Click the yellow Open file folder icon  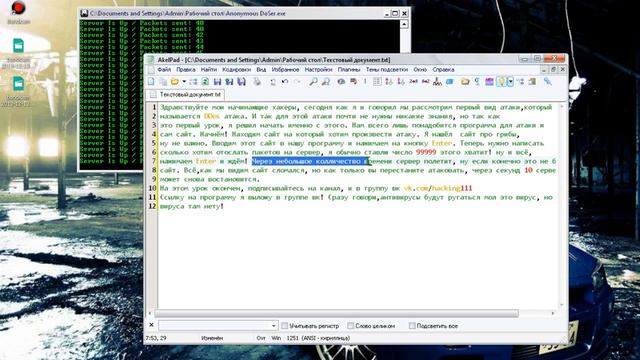[175, 82]
